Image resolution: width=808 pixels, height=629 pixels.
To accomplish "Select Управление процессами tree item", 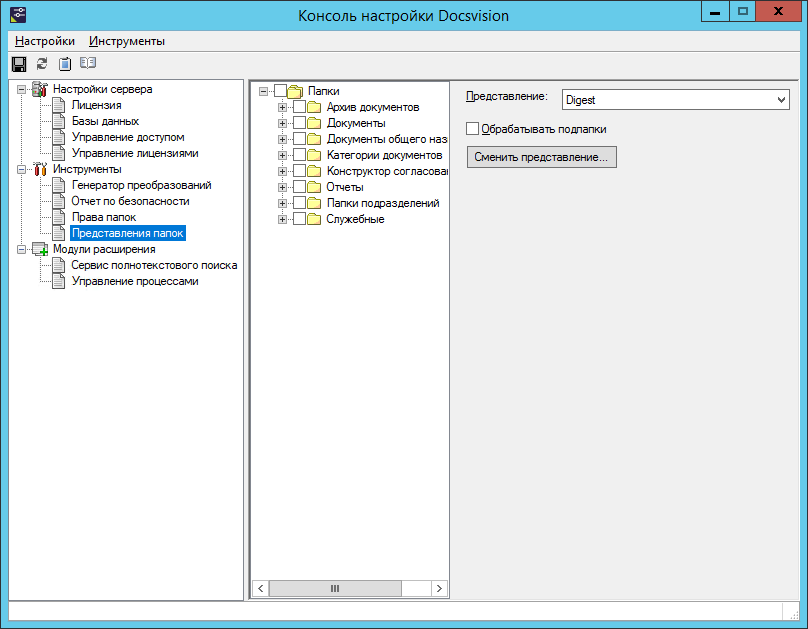I will pos(134,281).
